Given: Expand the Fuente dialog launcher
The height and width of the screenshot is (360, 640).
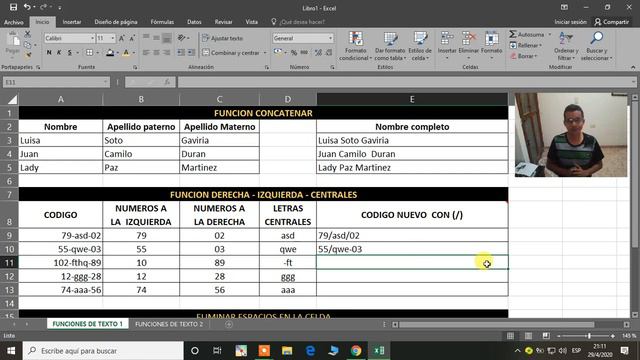Looking at the screenshot, I should click(135, 67).
